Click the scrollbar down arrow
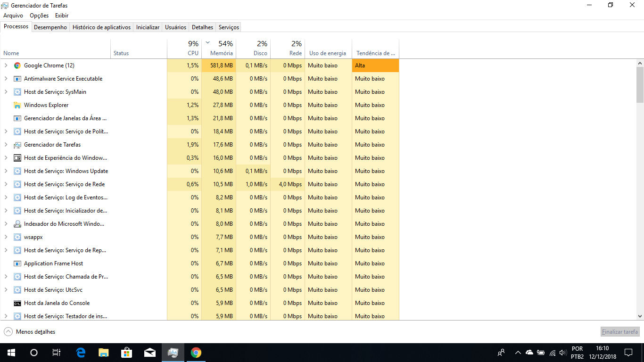The width and height of the screenshot is (644, 362). pos(640,316)
